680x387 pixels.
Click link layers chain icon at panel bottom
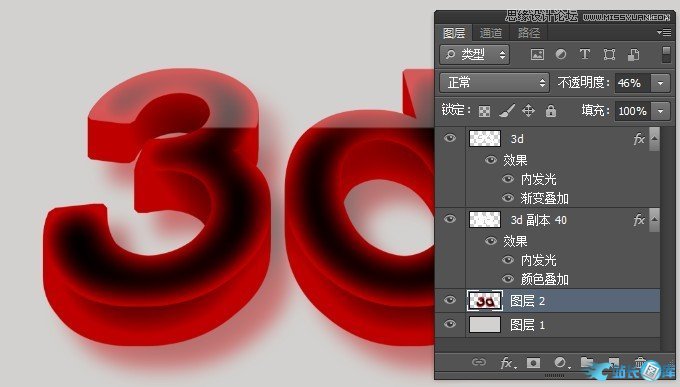pyautogui.click(x=479, y=362)
